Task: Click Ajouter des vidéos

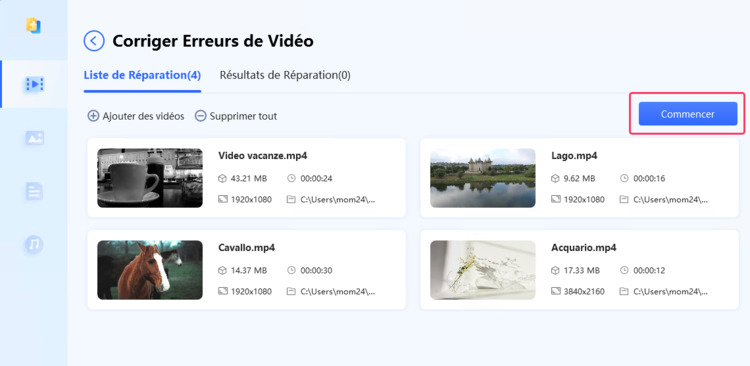Action: click(x=143, y=116)
